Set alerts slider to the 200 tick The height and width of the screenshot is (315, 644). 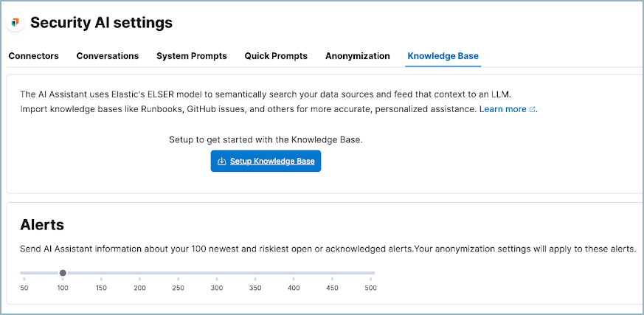(x=139, y=274)
